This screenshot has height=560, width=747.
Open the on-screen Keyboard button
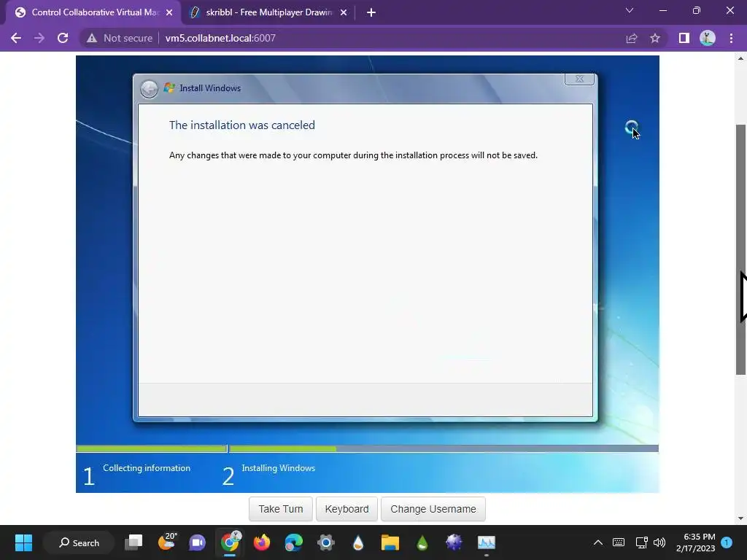(347, 509)
